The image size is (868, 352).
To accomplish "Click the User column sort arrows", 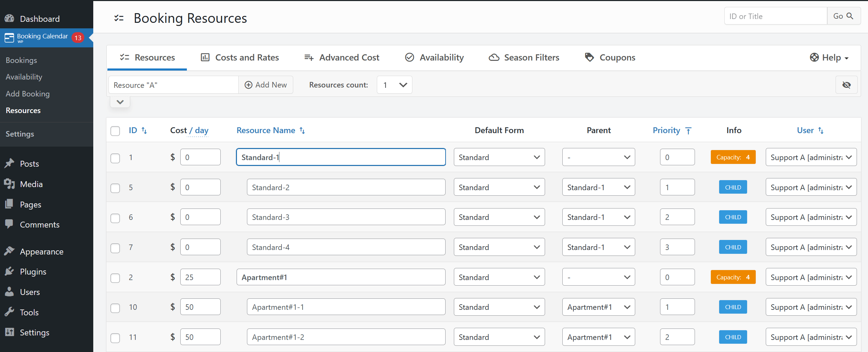I will (x=821, y=131).
